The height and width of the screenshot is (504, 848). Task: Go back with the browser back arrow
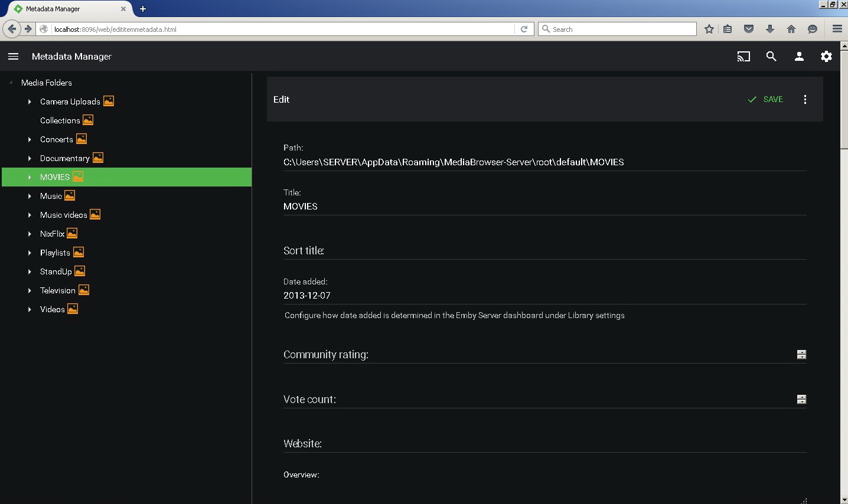point(12,29)
